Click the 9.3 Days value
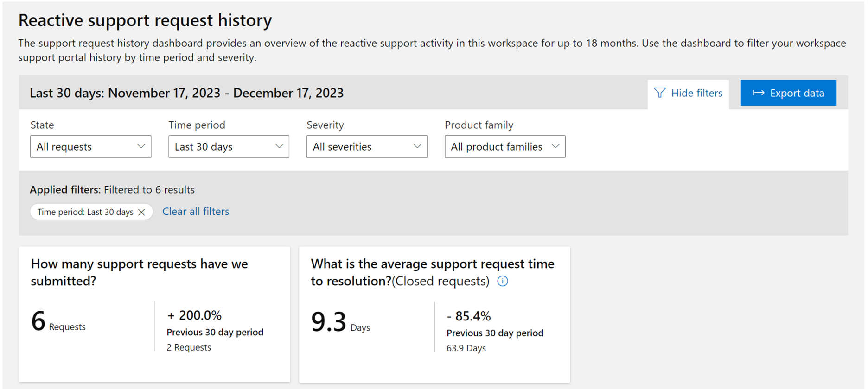 click(x=340, y=322)
